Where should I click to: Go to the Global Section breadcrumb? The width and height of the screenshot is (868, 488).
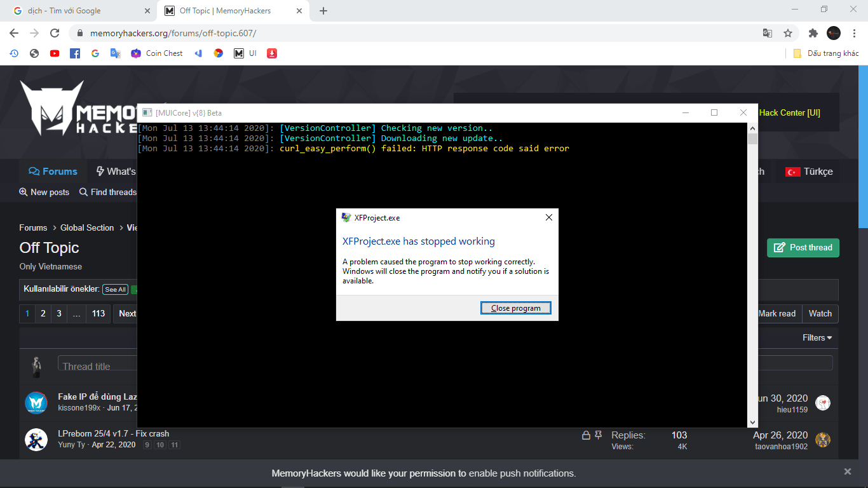click(87, 227)
